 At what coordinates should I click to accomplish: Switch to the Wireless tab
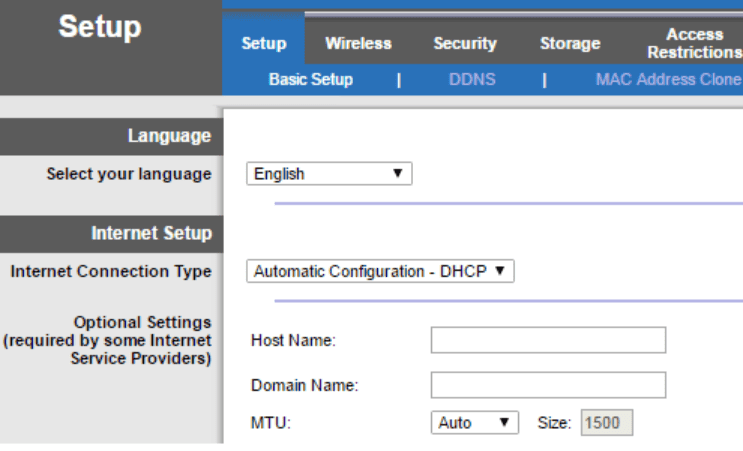pyautogui.click(x=358, y=43)
